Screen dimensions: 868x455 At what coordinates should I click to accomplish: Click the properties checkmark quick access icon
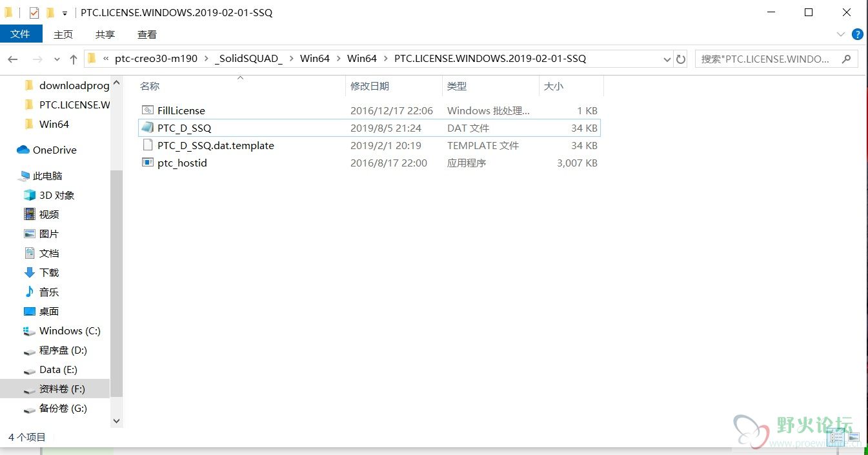34,12
